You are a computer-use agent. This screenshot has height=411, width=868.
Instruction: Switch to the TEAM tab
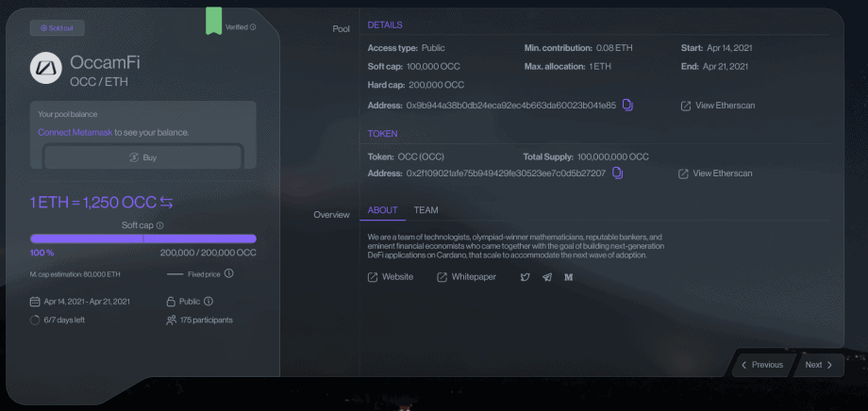point(426,210)
